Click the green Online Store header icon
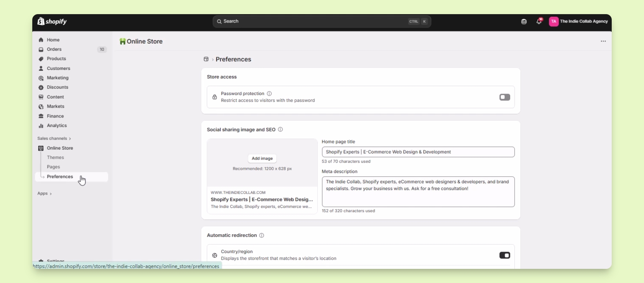644x283 pixels. point(123,42)
